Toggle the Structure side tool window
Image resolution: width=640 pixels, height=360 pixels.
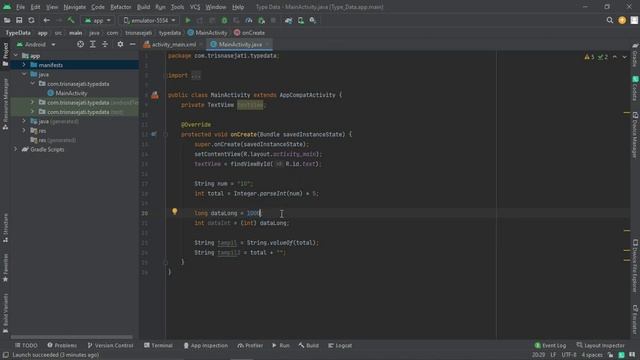5,228
